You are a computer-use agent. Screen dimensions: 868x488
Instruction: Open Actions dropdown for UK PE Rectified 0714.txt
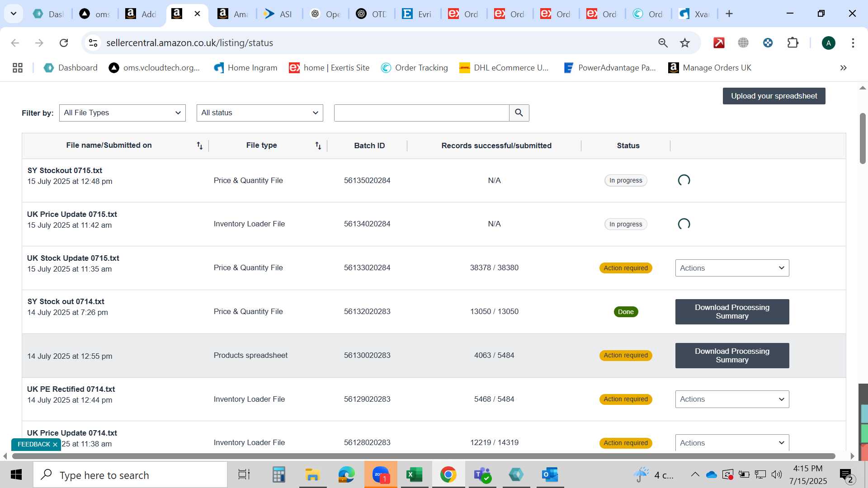pos(732,399)
